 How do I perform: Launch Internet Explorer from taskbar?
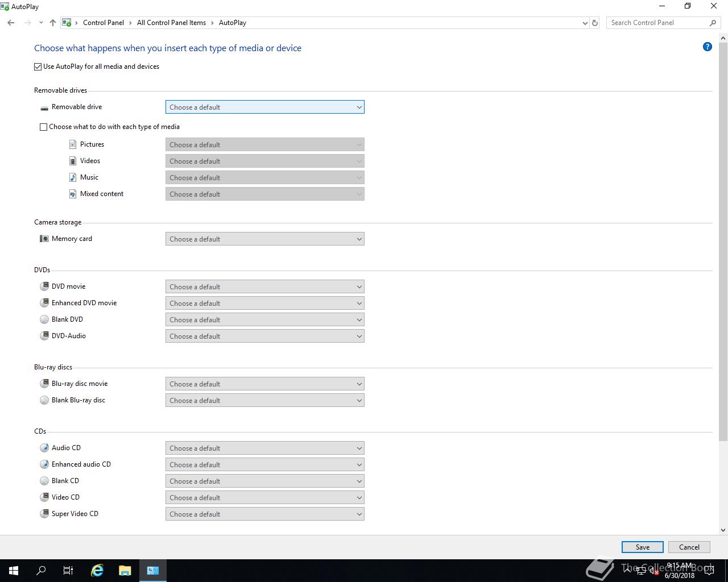pyautogui.click(x=97, y=571)
